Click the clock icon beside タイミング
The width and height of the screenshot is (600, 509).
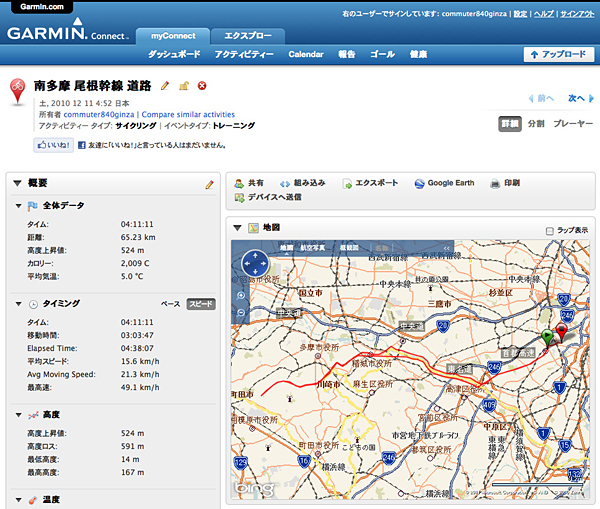[x=33, y=304]
